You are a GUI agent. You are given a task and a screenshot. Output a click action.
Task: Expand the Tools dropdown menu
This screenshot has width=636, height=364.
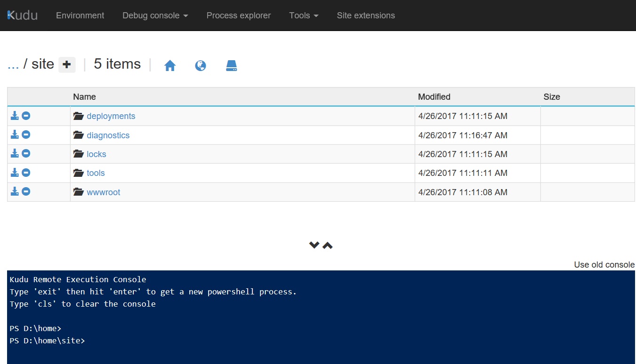(304, 16)
